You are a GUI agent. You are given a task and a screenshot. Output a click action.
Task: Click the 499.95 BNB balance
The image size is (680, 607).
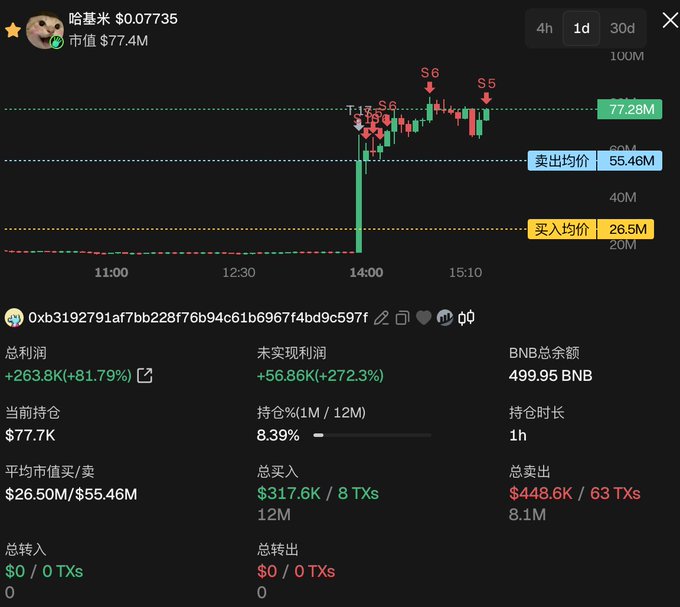point(550,375)
